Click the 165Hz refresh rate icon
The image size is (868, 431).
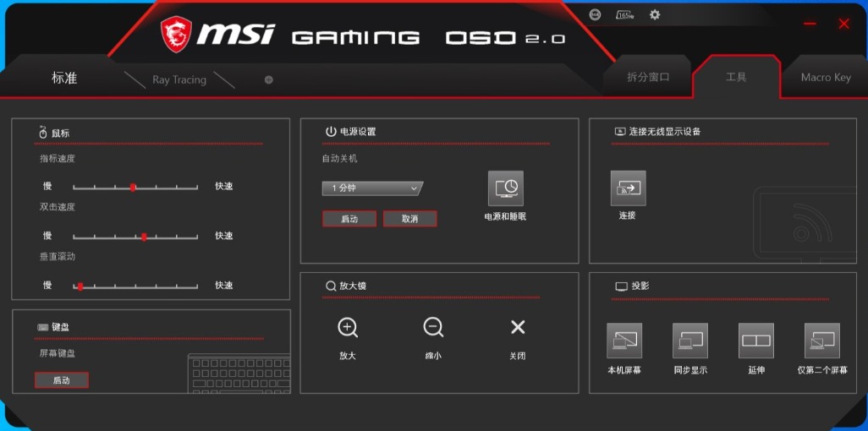pos(625,14)
